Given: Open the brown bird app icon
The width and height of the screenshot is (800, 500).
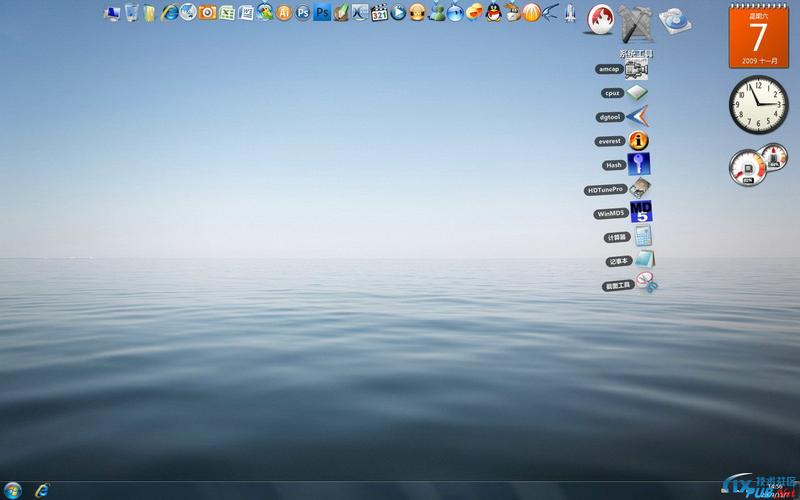Looking at the screenshot, I should (x=512, y=12).
